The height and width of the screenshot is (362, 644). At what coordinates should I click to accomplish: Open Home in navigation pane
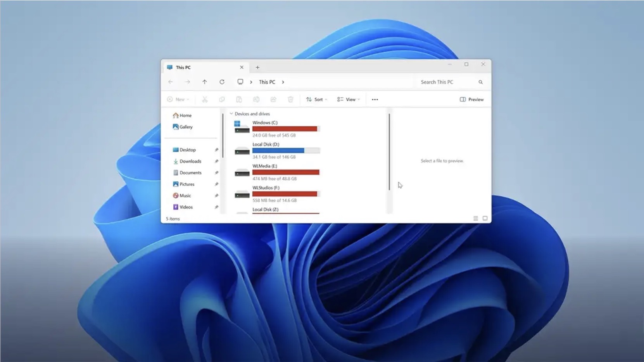(x=182, y=115)
